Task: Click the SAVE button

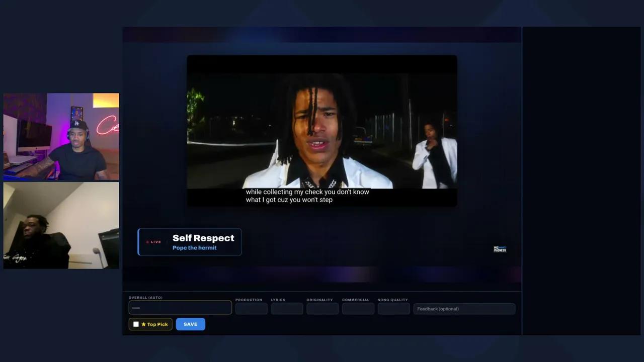Action: (x=190, y=324)
